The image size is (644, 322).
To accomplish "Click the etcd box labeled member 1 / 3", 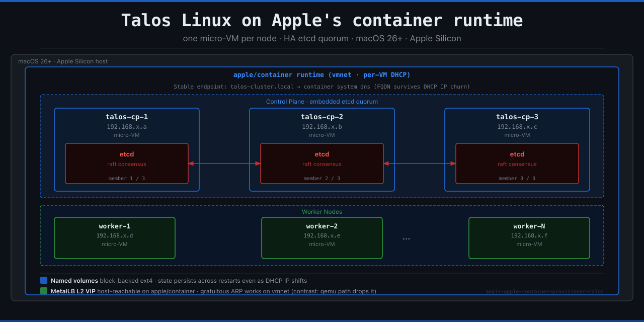I will click(127, 164).
